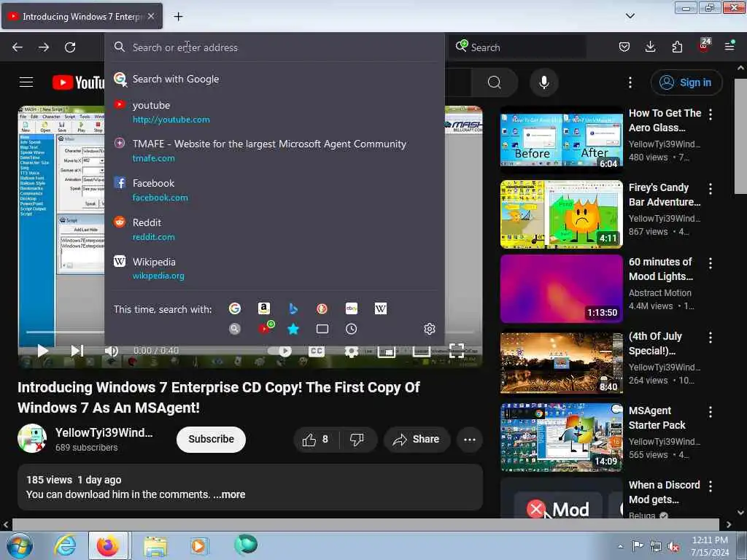
Task: Search with your voice microphone
Action: click(543, 82)
